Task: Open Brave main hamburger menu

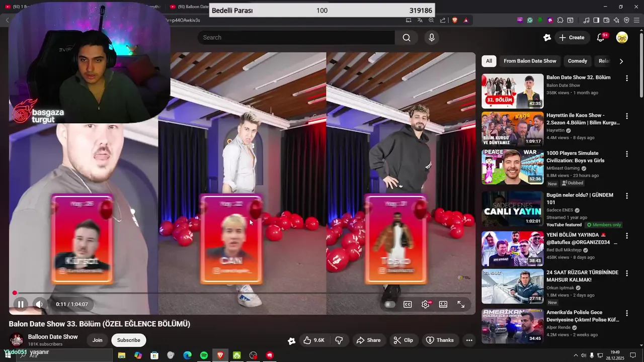Action: pos(636,20)
